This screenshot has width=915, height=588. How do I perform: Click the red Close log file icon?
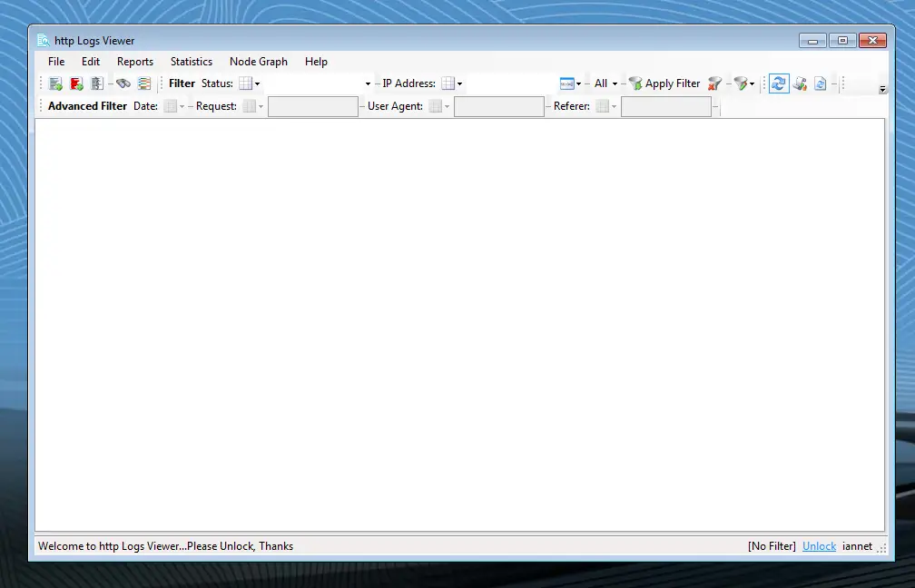(x=76, y=83)
